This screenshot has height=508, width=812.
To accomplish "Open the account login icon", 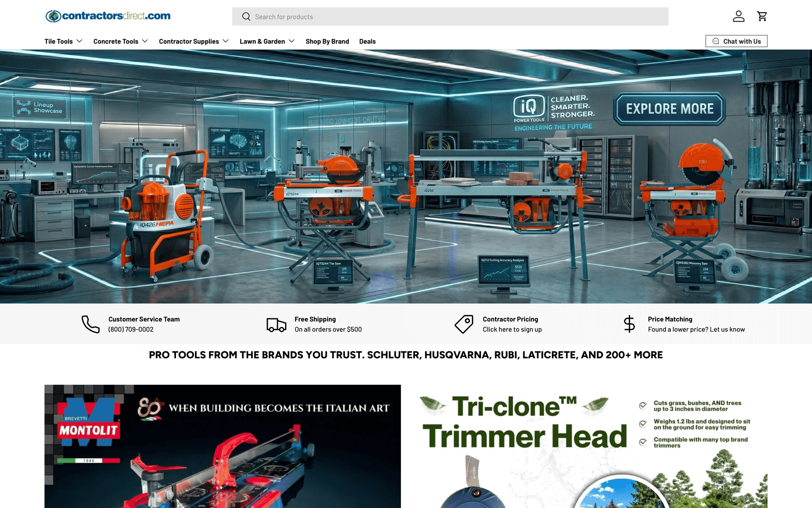I will tap(738, 16).
